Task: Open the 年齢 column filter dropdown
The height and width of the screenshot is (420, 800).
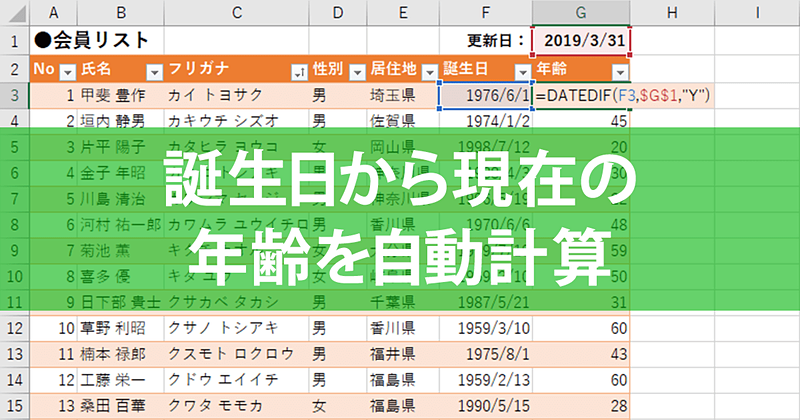Action: point(620,73)
